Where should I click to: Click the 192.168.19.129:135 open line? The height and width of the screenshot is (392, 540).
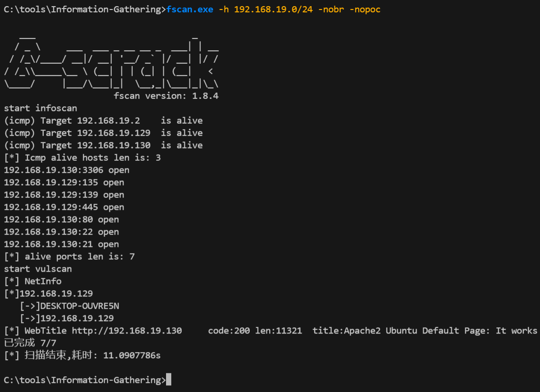(64, 183)
